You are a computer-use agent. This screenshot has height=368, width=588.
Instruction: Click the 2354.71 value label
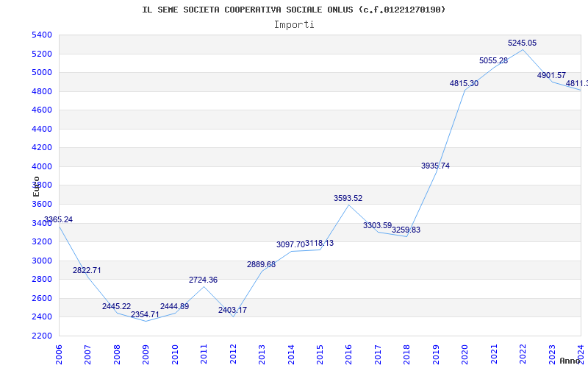[145, 315]
